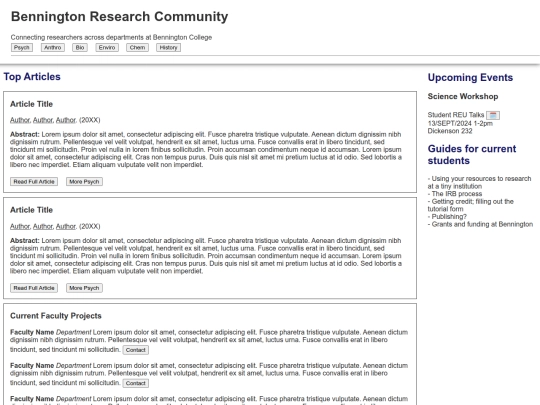Click More Psych under first article
Screen dimensions: 540x405
[x=84, y=181]
